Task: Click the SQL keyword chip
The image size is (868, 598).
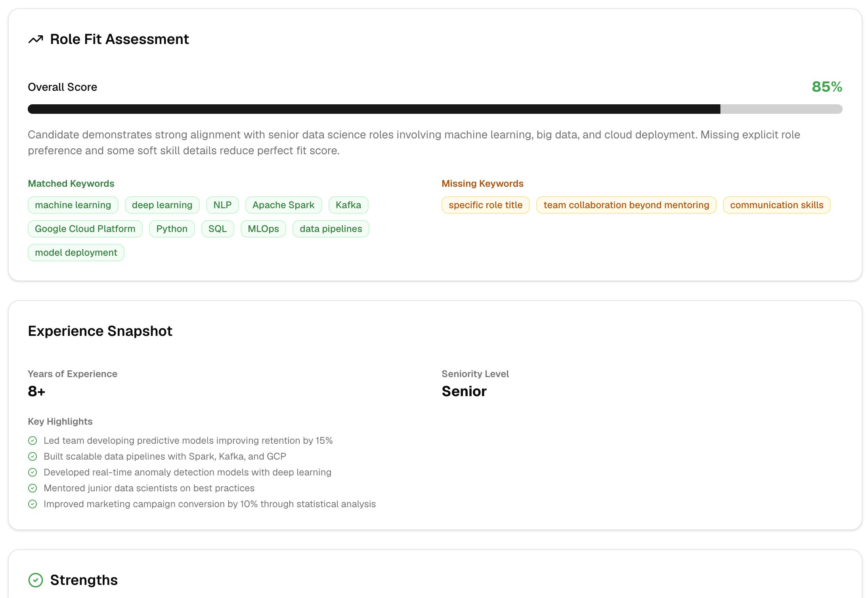Action: click(x=218, y=229)
